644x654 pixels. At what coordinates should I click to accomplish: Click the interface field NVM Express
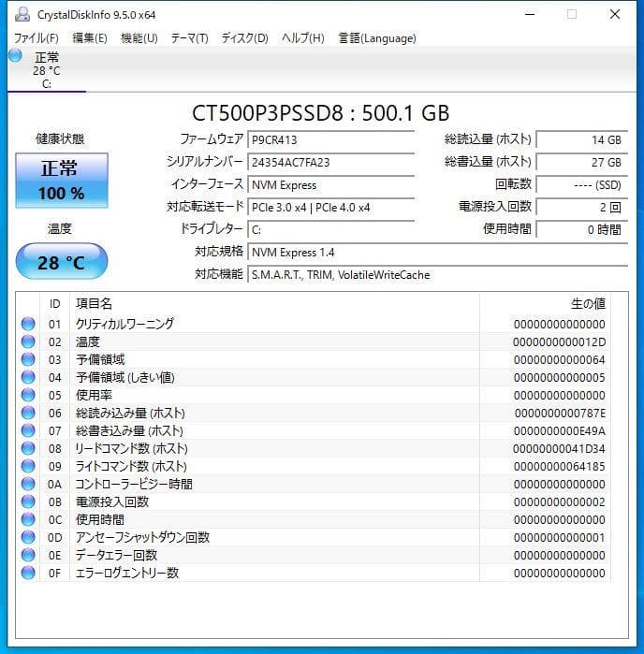tap(331, 184)
